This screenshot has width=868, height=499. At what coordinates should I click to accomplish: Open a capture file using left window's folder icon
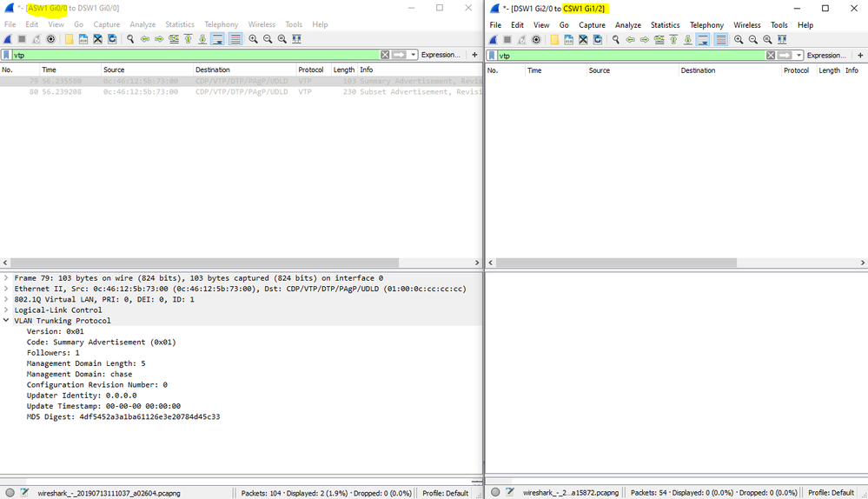coord(69,39)
